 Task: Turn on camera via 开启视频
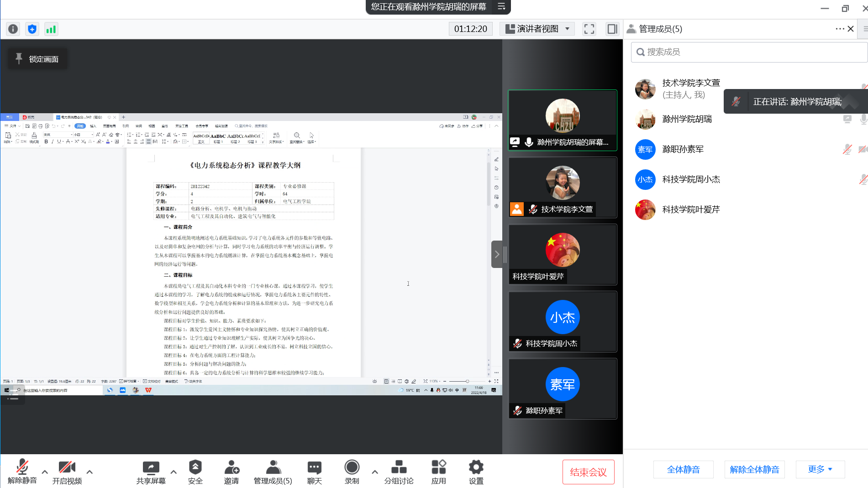coord(67,472)
